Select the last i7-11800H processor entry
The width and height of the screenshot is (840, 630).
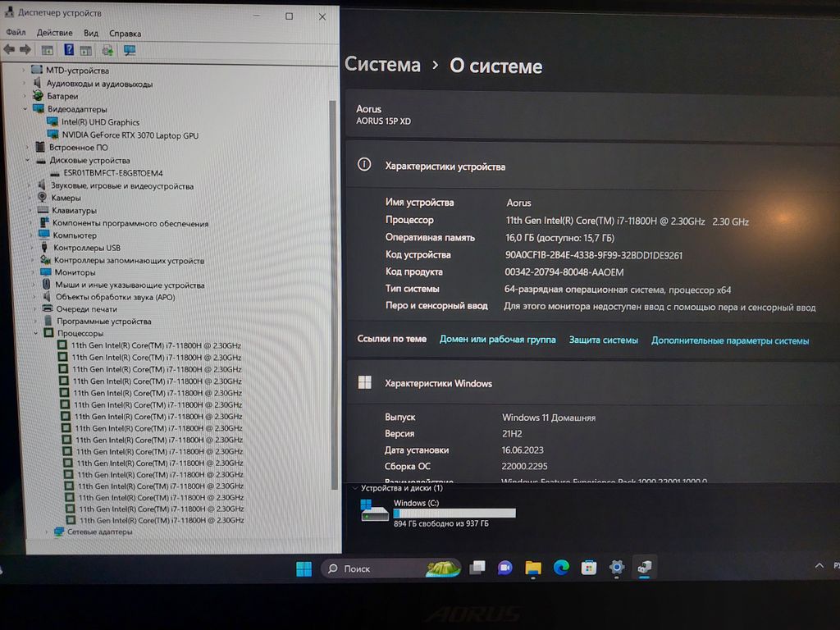click(x=162, y=520)
